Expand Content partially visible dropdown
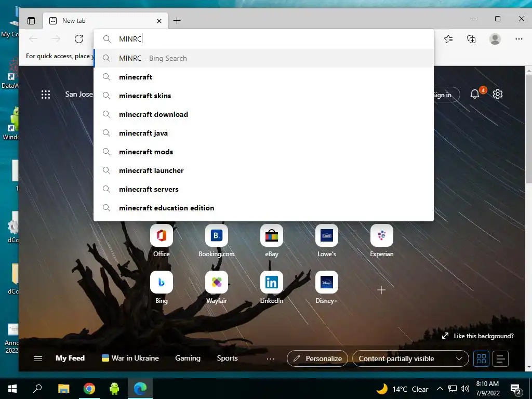The height and width of the screenshot is (399, 532). [410, 358]
